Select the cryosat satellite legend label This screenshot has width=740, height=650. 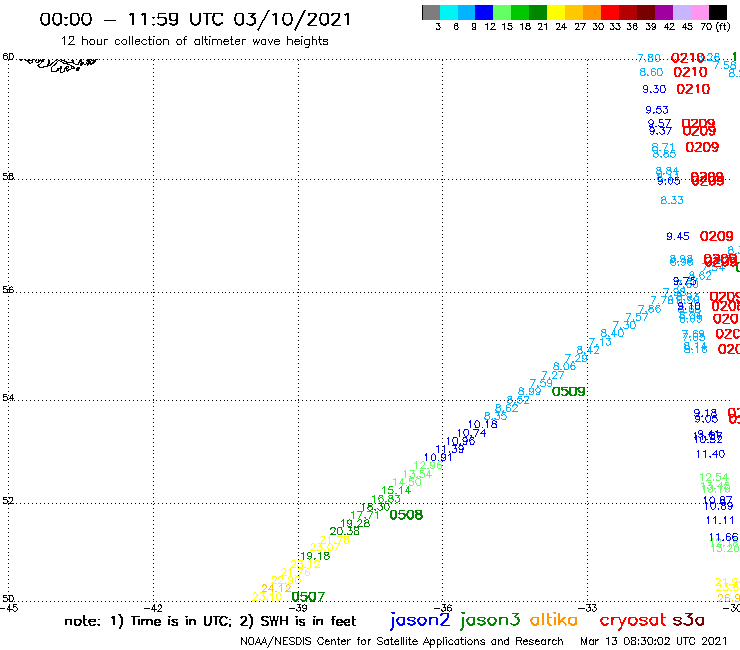click(632, 620)
